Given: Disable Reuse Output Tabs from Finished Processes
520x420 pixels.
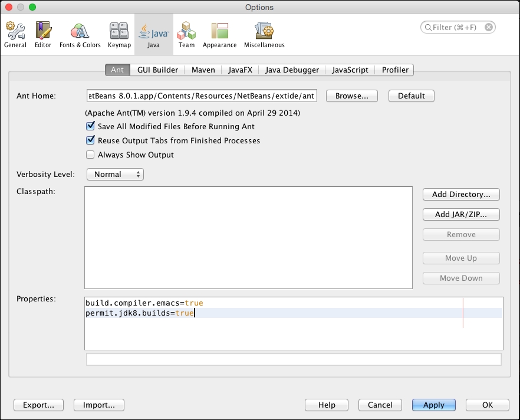Looking at the screenshot, I should 90,140.
